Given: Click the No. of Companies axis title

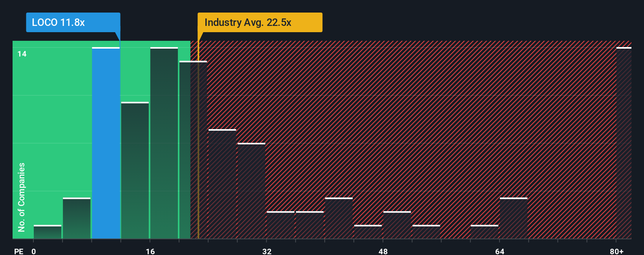Looking at the screenshot, I should (x=22, y=197).
